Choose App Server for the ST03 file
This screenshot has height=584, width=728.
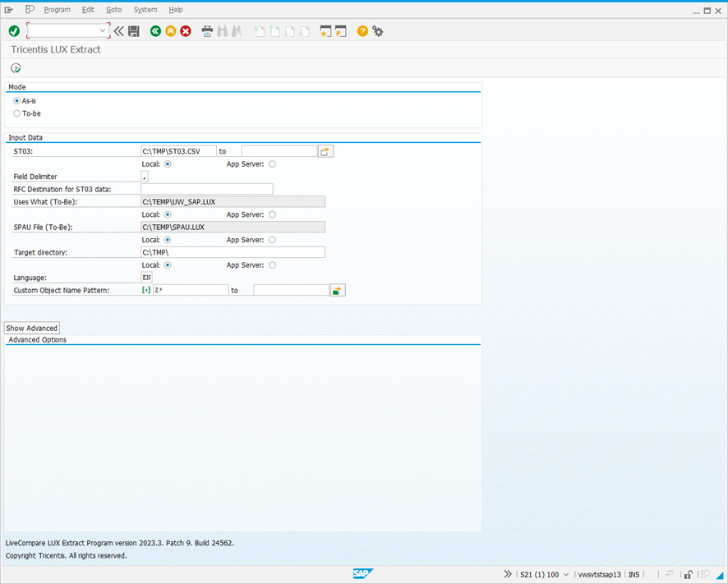272,163
